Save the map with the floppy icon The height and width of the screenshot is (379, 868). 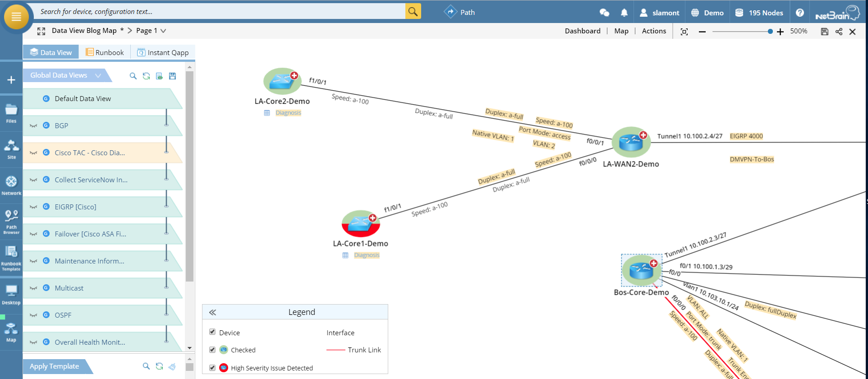click(825, 32)
